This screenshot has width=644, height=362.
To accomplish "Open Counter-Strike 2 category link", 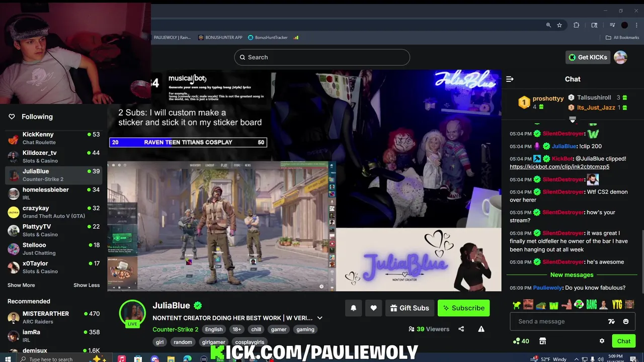I will pos(176,329).
